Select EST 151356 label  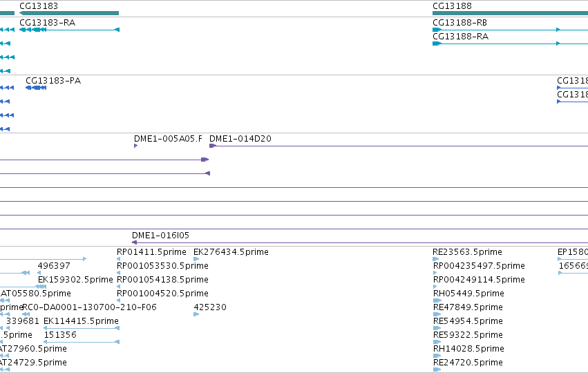[60, 335]
